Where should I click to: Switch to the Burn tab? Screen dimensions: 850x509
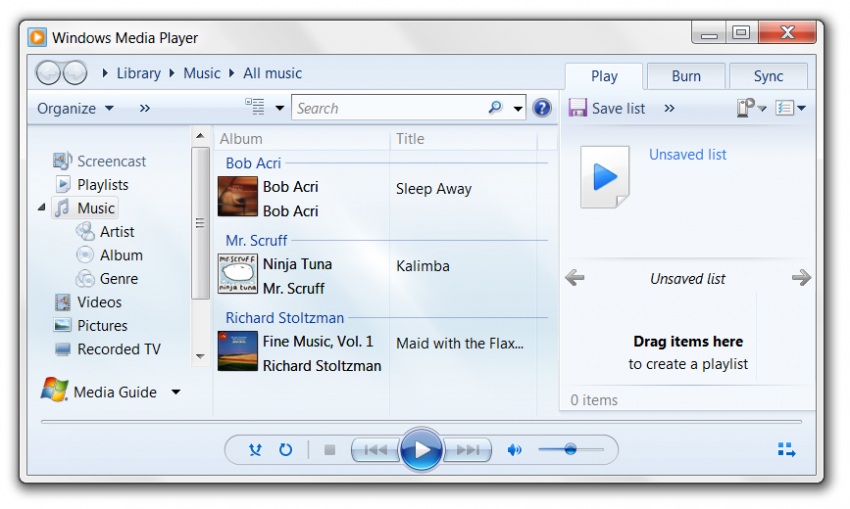pyautogui.click(x=686, y=76)
